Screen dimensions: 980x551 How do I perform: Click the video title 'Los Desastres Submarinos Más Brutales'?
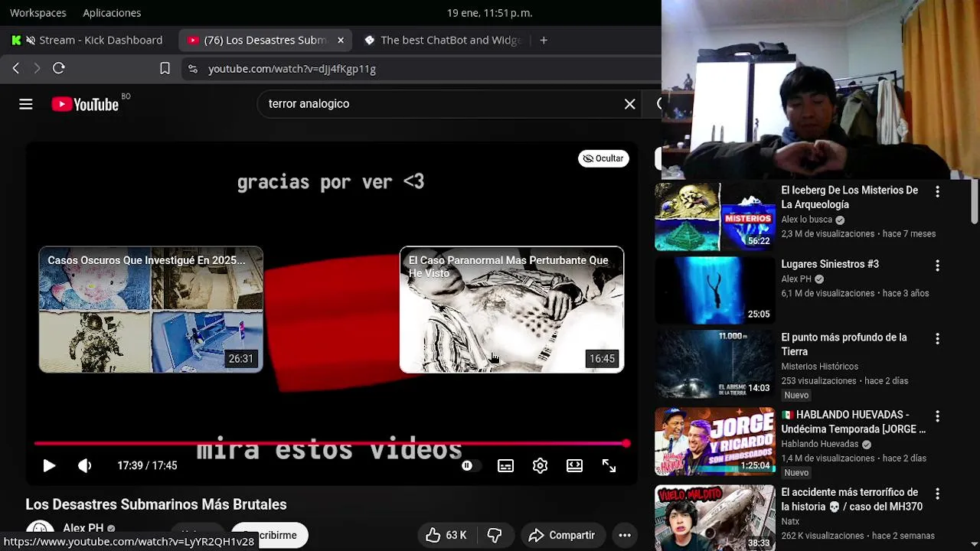156,504
